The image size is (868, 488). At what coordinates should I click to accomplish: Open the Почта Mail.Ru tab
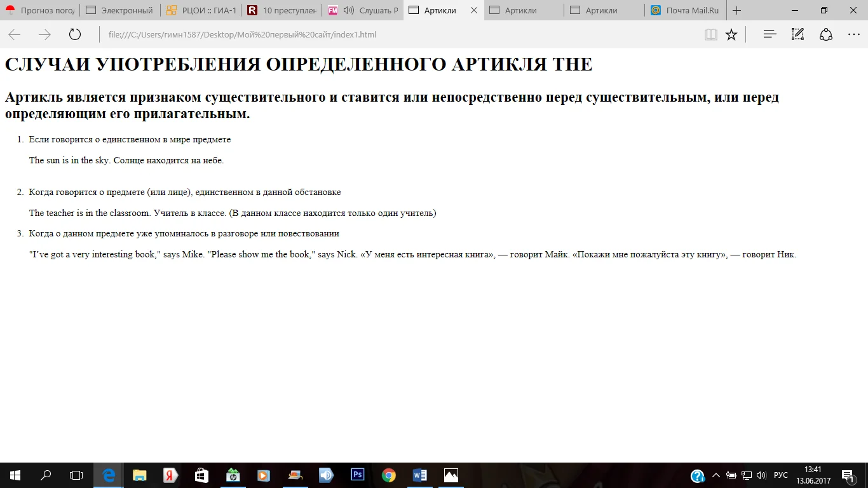685,10
